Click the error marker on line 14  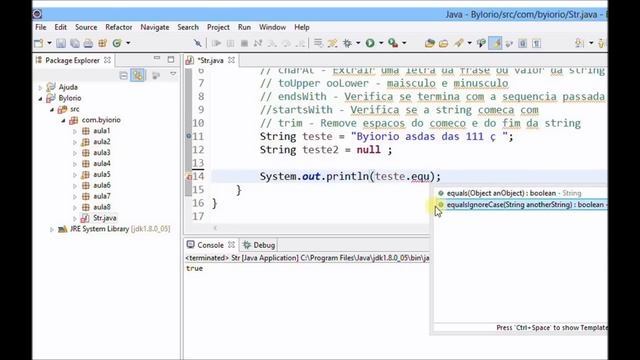tap(189, 177)
